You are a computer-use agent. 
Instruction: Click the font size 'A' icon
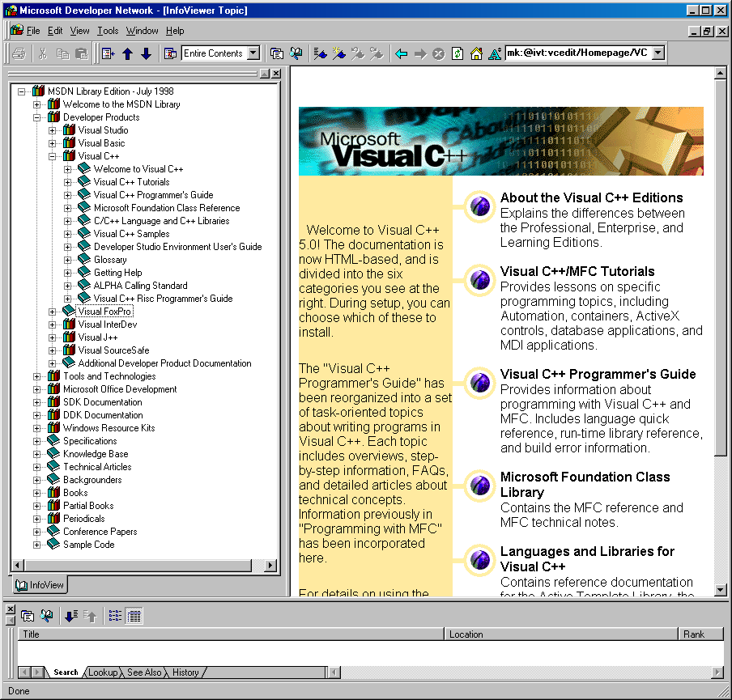click(495, 53)
